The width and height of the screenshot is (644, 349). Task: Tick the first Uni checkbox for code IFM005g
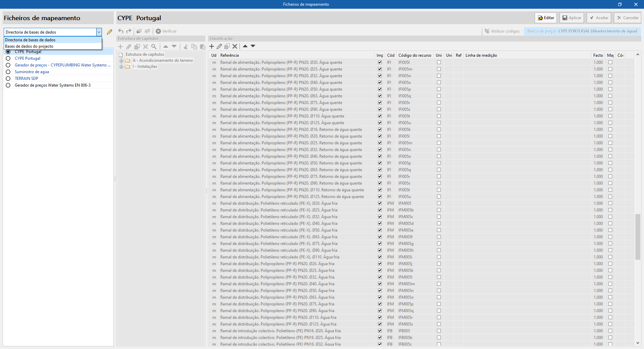pyautogui.click(x=439, y=244)
